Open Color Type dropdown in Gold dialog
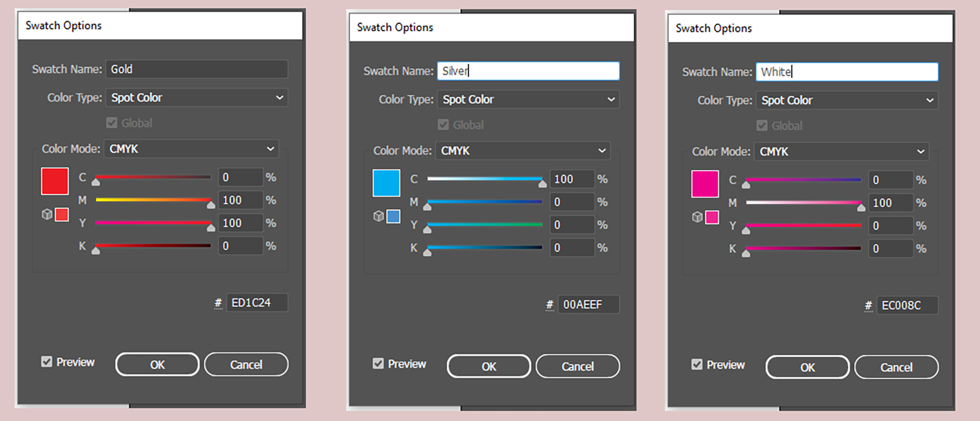Viewport: 980px width, 421px height. tap(197, 98)
